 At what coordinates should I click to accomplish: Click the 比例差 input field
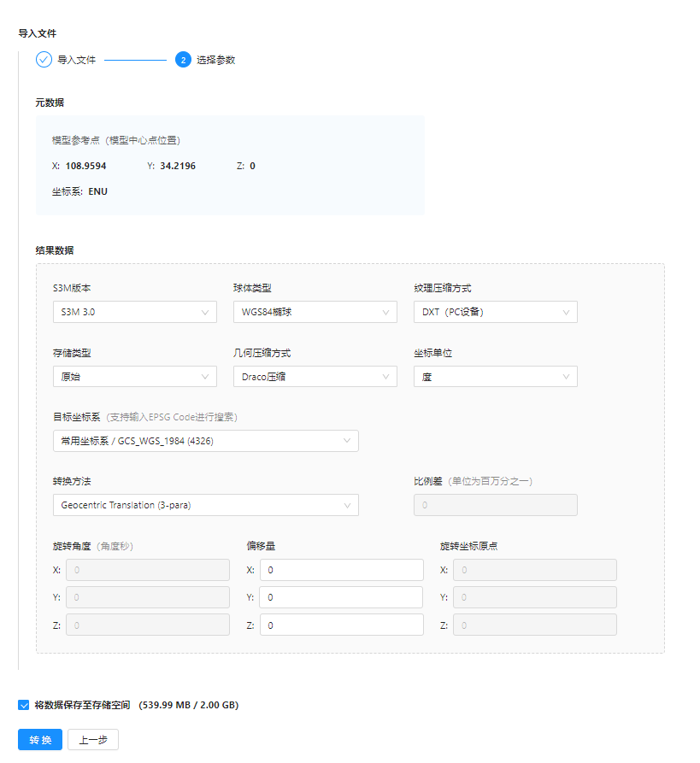coord(495,505)
